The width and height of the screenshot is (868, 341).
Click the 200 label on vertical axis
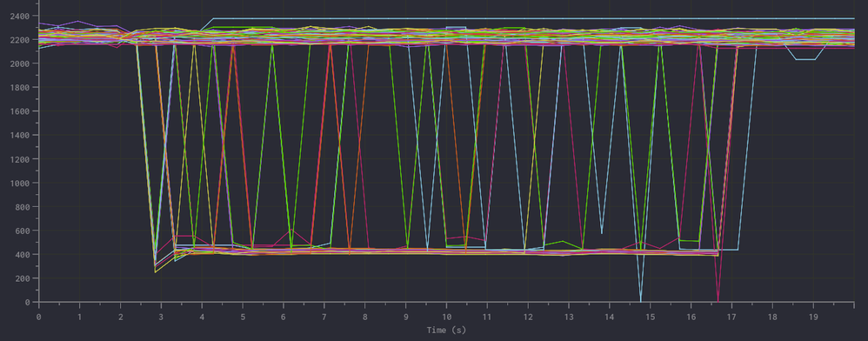click(x=22, y=277)
